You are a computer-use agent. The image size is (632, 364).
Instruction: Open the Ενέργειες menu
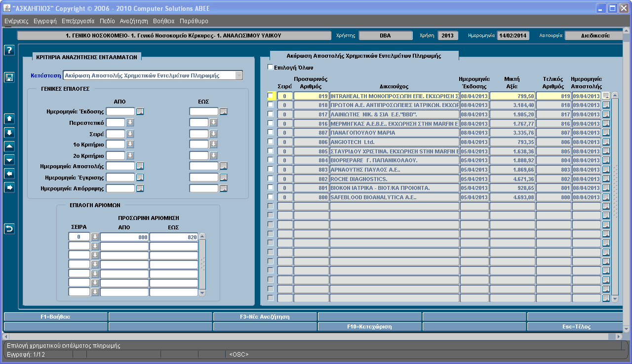click(x=16, y=21)
